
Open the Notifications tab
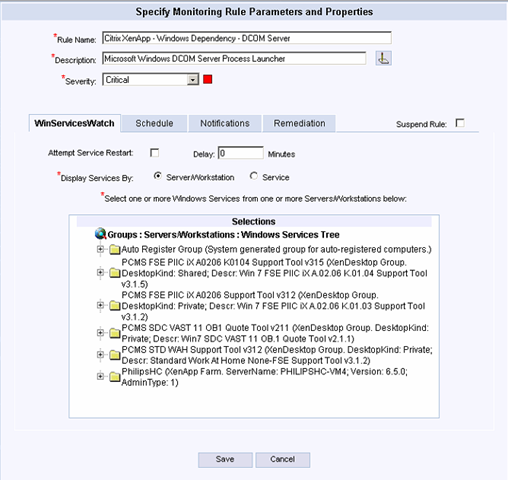[x=225, y=123]
